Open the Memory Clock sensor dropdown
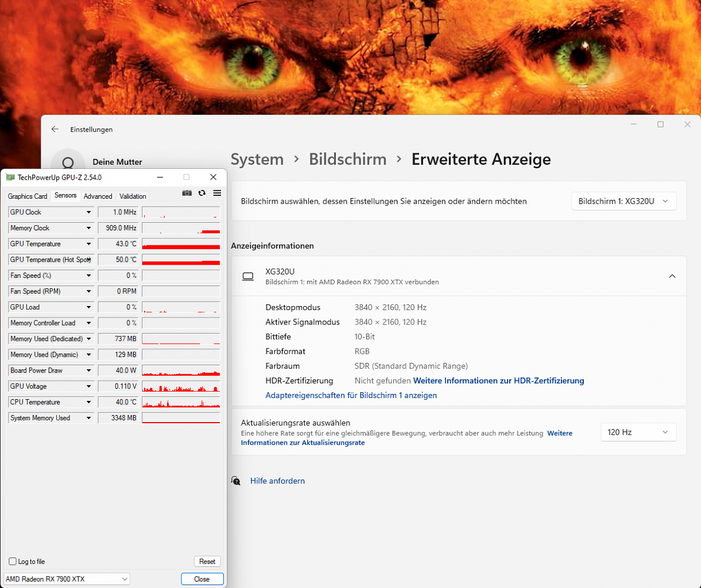The height and width of the screenshot is (588, 701). pyautogui.click(x=89, y=228)
